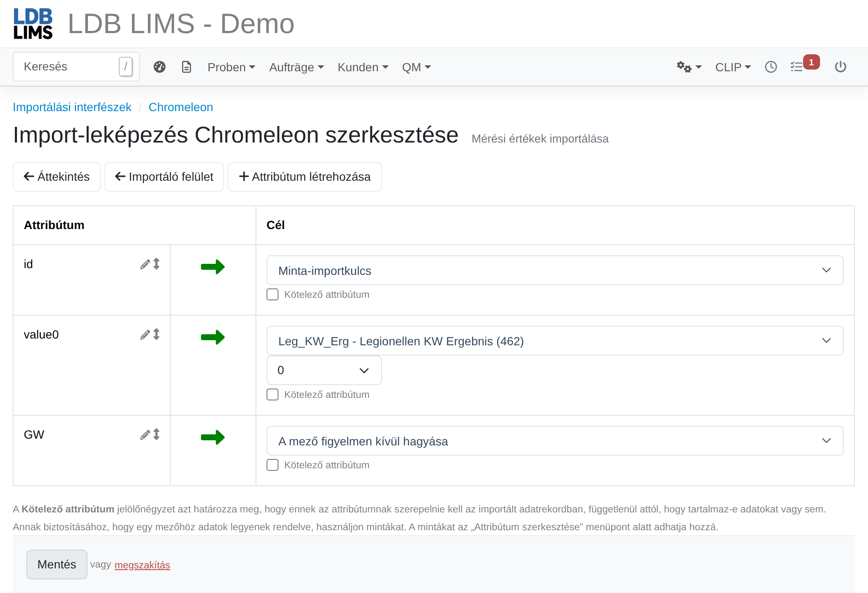868x593 pixels.
Task: Enable Kötelező attribútum for id
Action: point(272,294)
